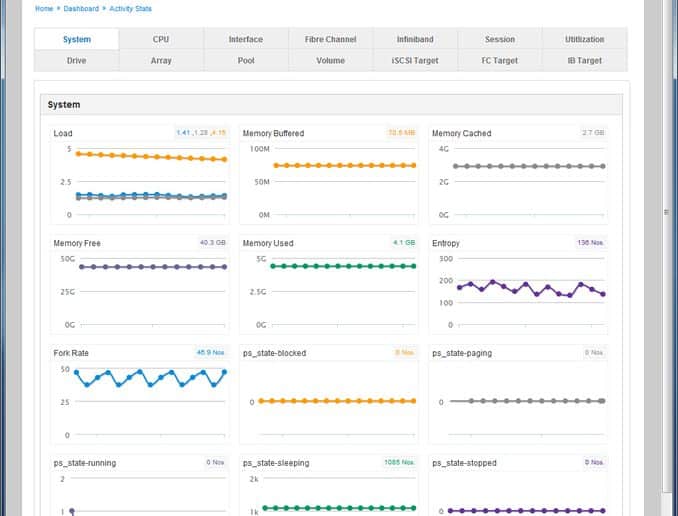Click the 40.3 GB Memory Free value
The width and height of the screenshot is (678, 516).
[213, 243]
